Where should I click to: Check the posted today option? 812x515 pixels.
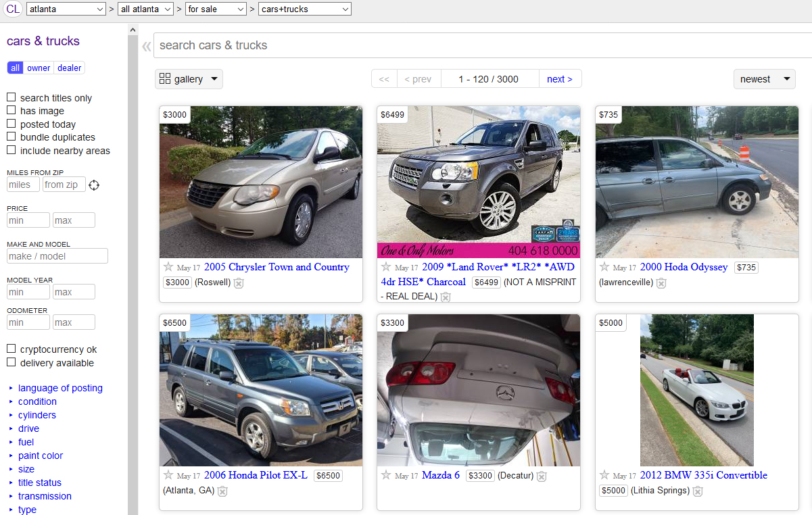tap(11, 124)
